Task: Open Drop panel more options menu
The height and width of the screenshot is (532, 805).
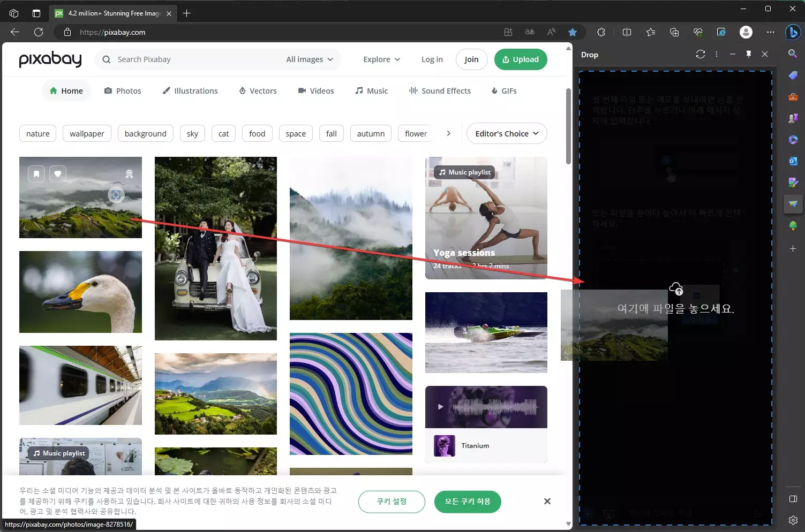Action: (717, 54)
